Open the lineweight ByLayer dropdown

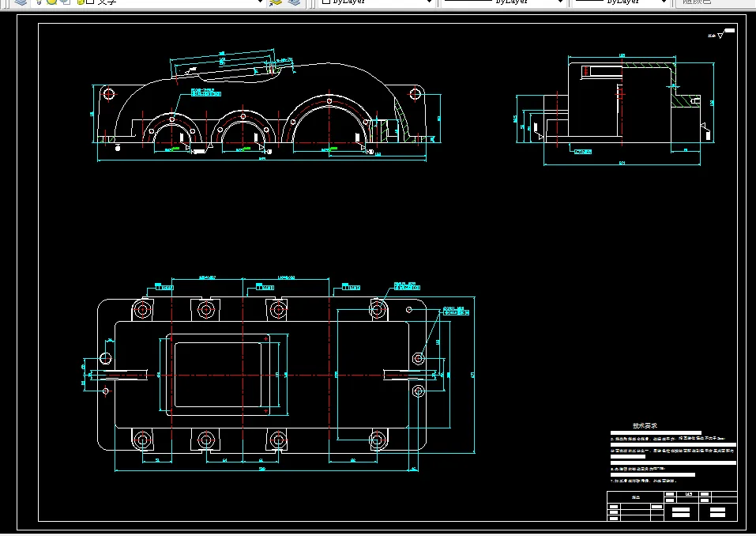click(621, 2)
